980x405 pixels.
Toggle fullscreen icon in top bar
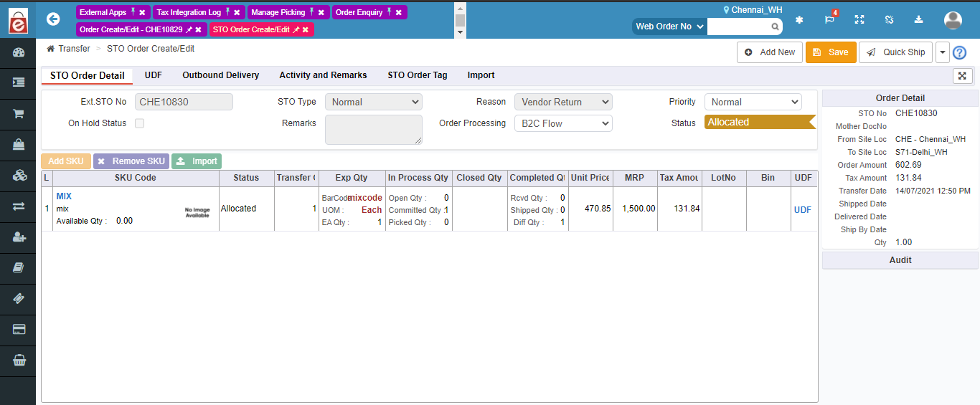tap(859, 19)
